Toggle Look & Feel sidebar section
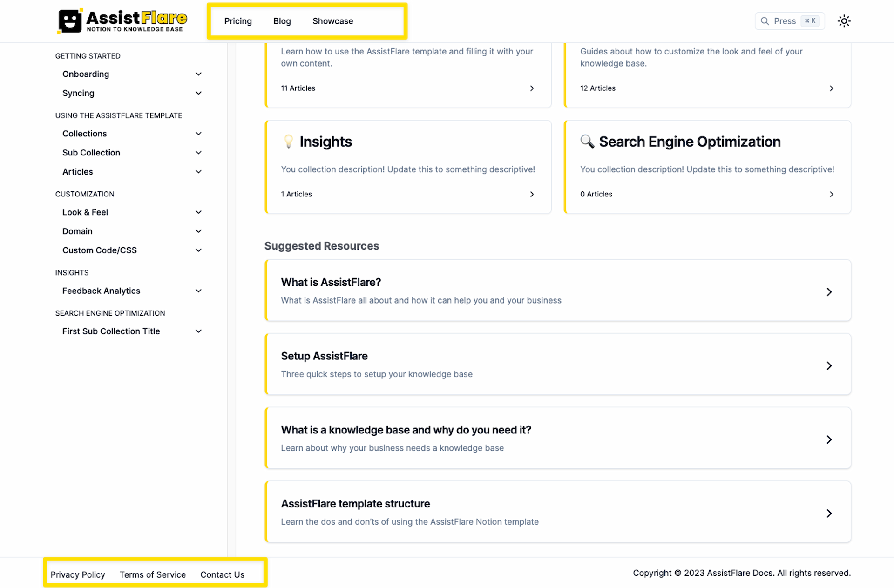The image size is (894, 588). click(x=197, y=212)
